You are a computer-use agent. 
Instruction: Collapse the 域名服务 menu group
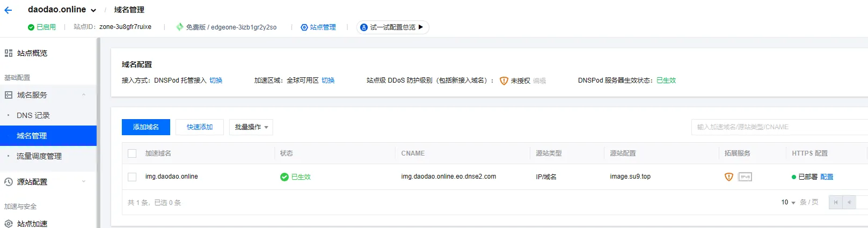[x=84, y=95]
